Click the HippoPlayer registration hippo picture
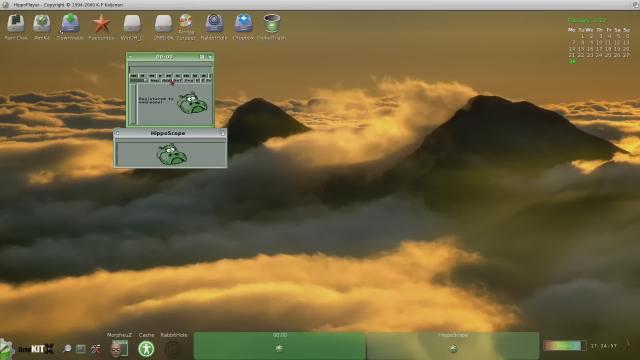 [192, 103]
